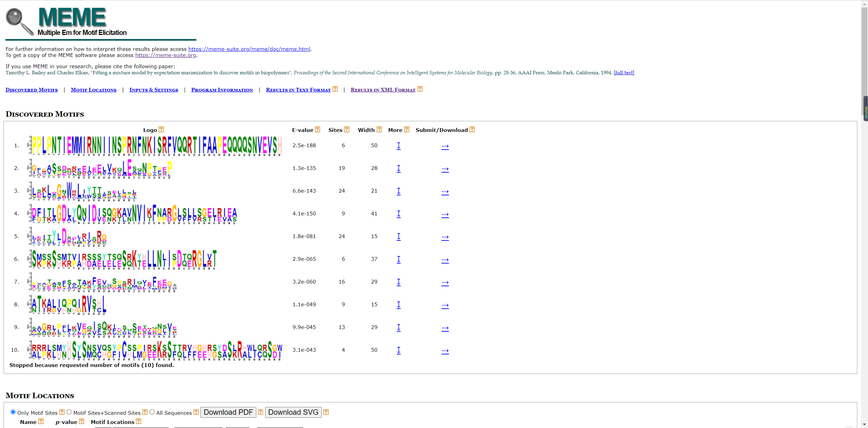Open the full text citation link
Image resolution: width=868 pixels, height=428 pixels.
coord(624,73)
